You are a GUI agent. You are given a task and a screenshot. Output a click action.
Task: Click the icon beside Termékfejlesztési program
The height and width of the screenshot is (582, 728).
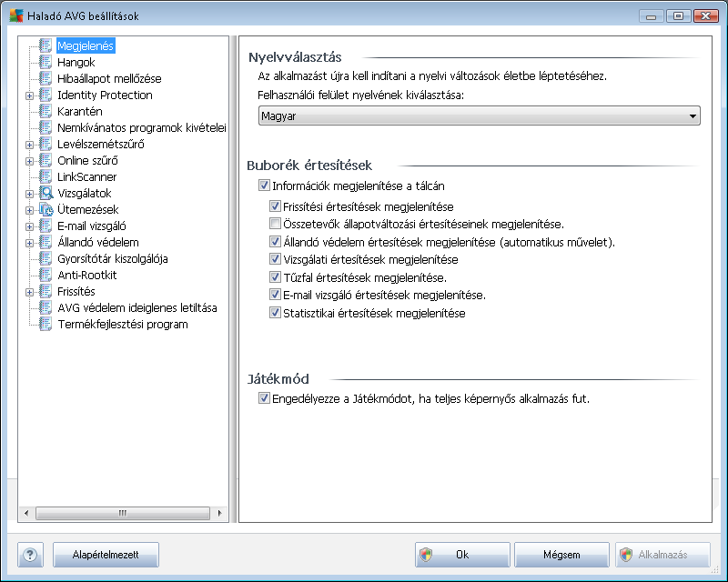(45, 324)
